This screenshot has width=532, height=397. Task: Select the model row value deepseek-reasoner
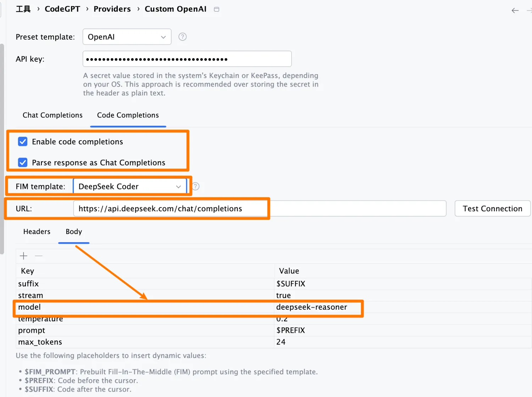[x=311, y=307]
